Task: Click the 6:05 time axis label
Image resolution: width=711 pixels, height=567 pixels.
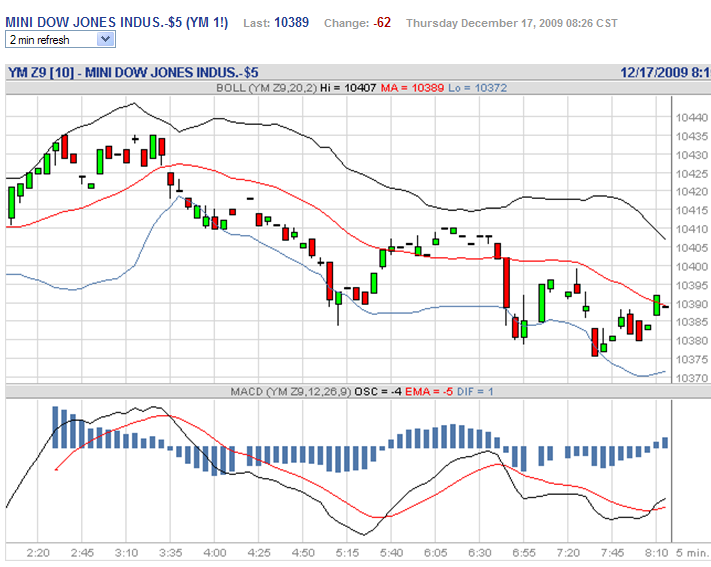Action: [x=435, y=553]
